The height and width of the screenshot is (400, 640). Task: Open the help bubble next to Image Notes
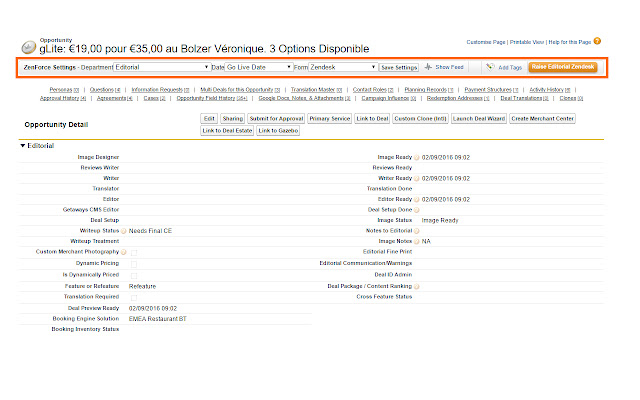[x=417, y=242]
